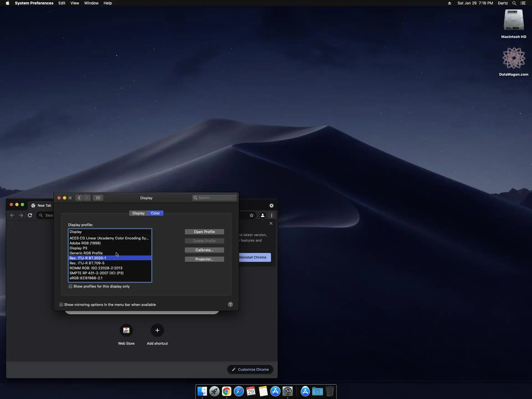Image resolution: width=532 pixels, height=399 pixels.
Task: Click the System Preferences search field
Action: click(x=215, y=198)
